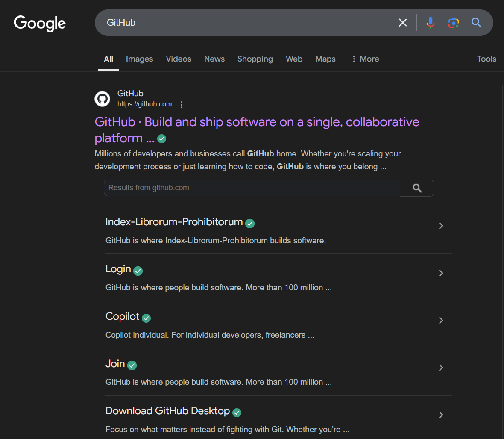Expand the Join result chevron
This screenshot has width=504, height=439.
tap(441, 368)
